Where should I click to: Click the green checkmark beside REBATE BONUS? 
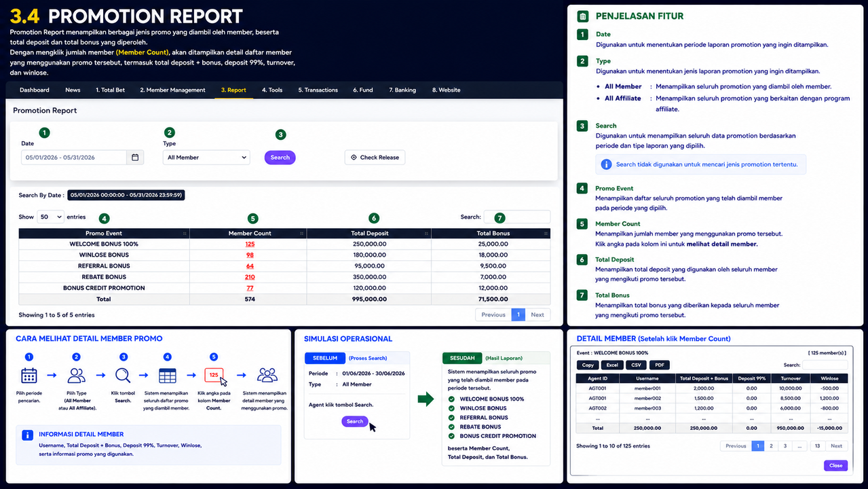[452, 427]
